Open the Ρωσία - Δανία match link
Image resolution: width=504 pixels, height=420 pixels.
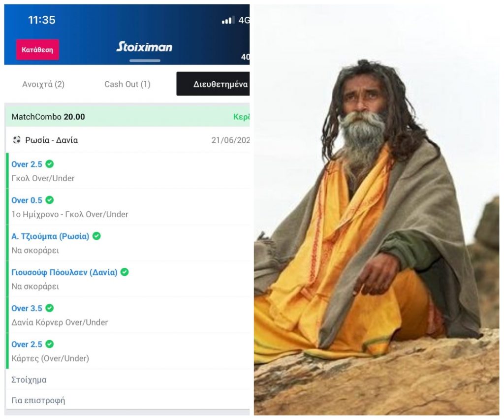click(51, 140)
